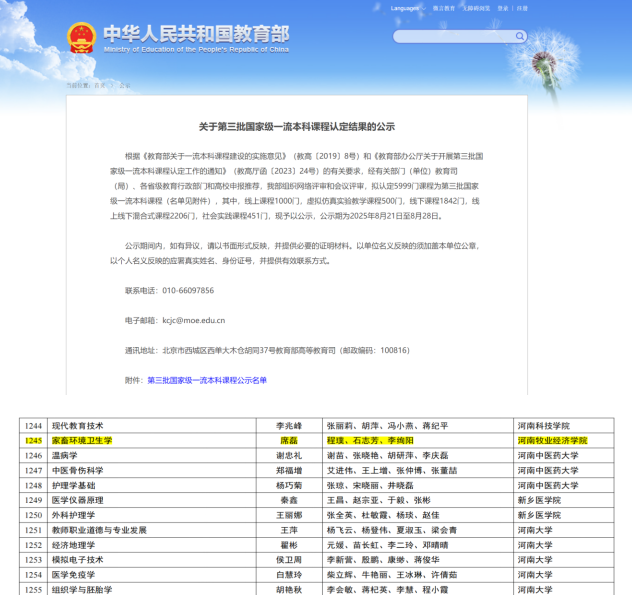632x595 pixels.
Task: Click the search magnifier icon
Action: [519, 37]
